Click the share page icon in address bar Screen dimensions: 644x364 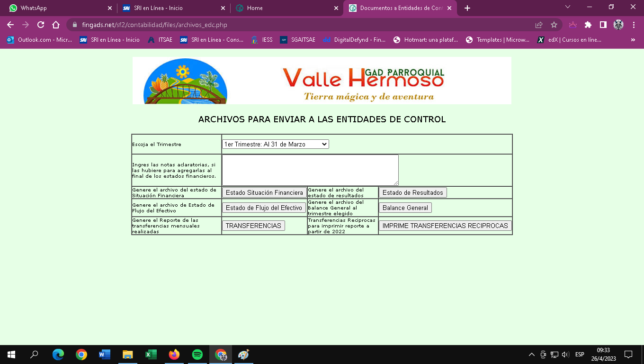click(x=538, y=25)
